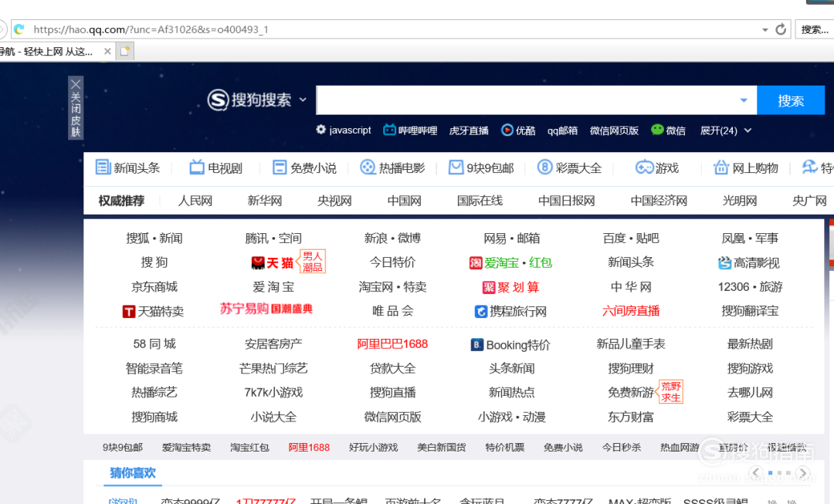The height and width of the screenshot is (504, 834).
Task: Open the 搜狐·新闻 link
Action: pos(154,238)
